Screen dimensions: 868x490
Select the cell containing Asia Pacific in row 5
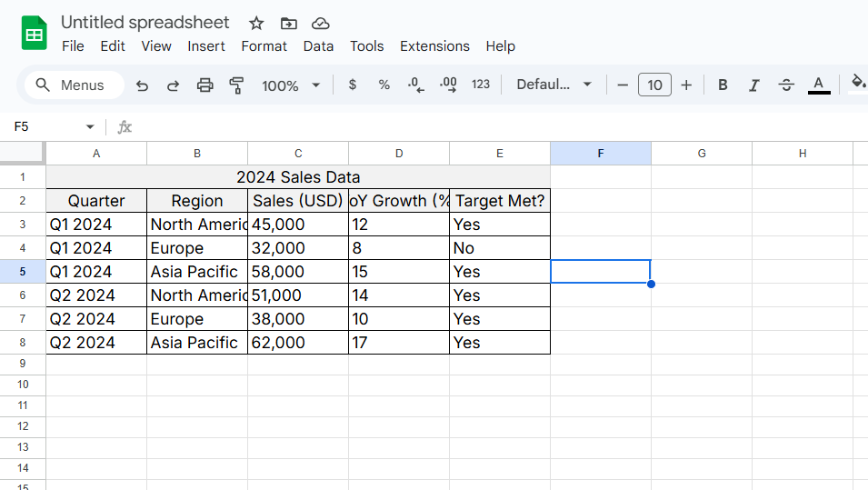click(196, 272)
